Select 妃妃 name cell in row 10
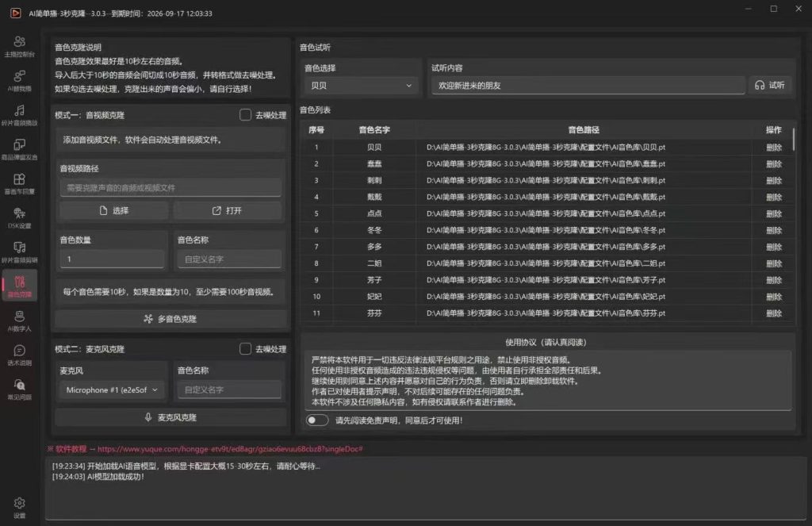The width and height of the screenshot is (812, 526). pyautogui.click(x=374, y=297)
